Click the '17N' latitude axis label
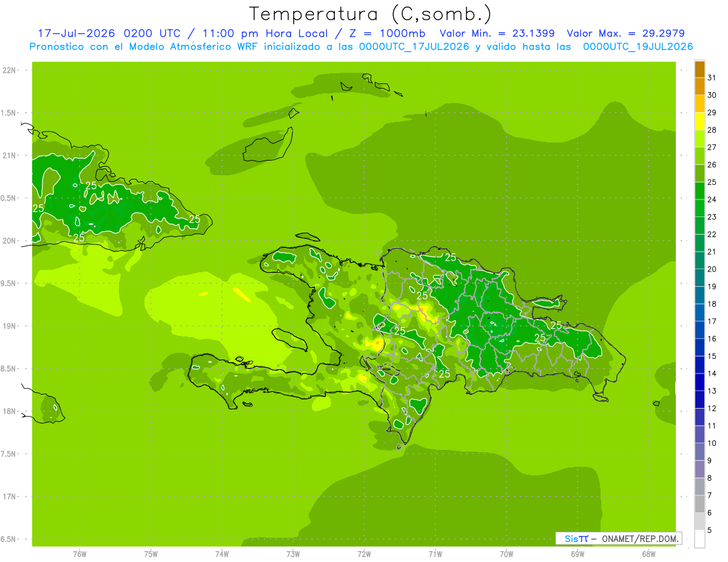 click(8, 497)
